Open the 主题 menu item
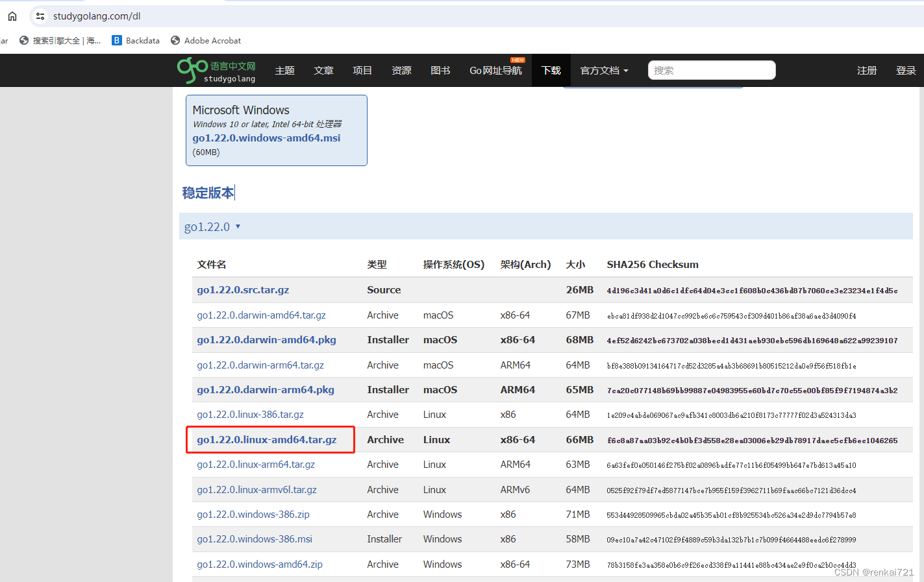The width and height of the screenshot is (924, 582). tap(284, 70)
